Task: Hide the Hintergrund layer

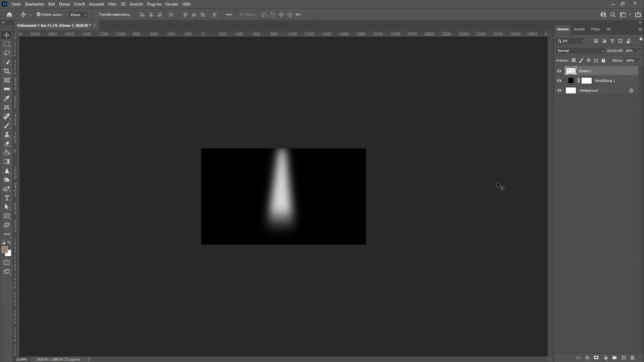Action: point(559,90)
